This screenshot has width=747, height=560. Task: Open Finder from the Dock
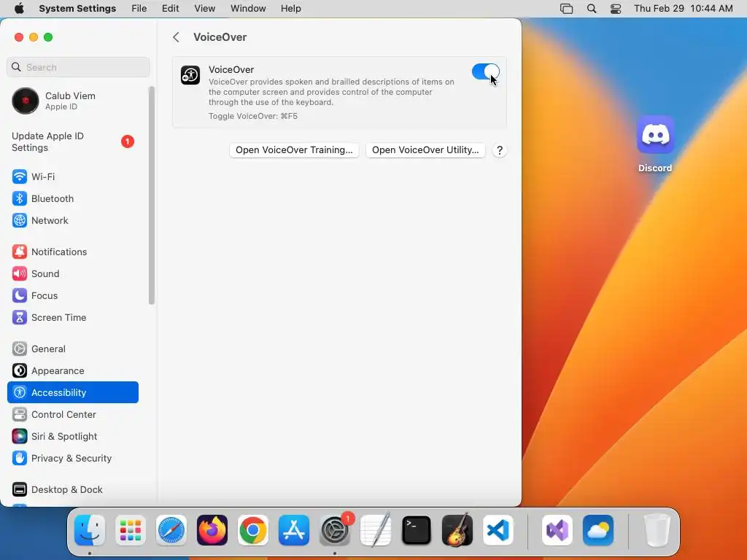[90, 530]
